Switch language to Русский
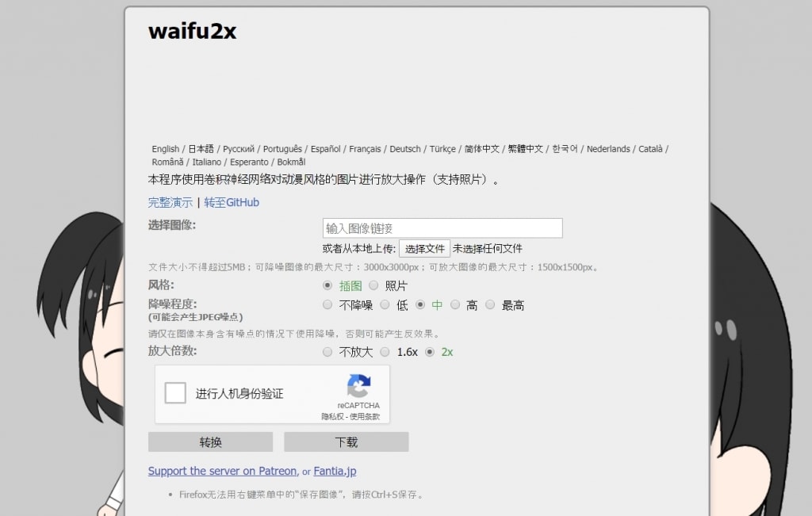 [239, 149]
